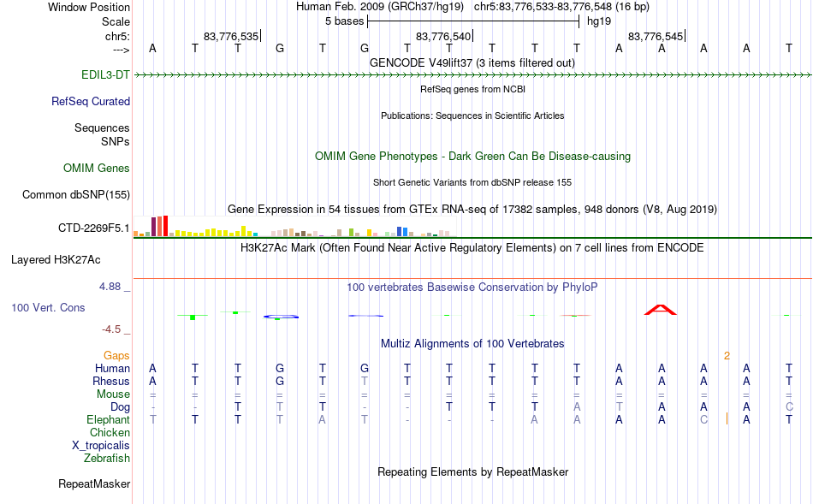The width and height of the screenshot is (813, 504).
Task: Click the Gene Expression in 54 tissues title
Action: [472, 210]
